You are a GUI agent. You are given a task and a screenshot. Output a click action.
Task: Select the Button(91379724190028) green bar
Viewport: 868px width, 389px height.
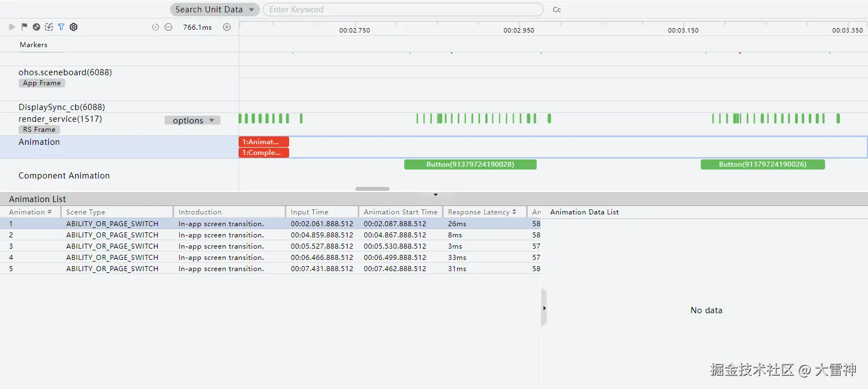470,164
